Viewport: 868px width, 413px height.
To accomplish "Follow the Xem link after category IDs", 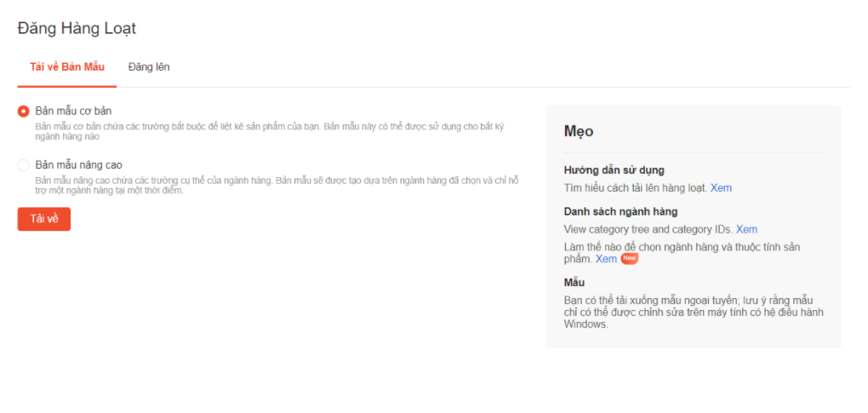I will [x=746, y=229].
